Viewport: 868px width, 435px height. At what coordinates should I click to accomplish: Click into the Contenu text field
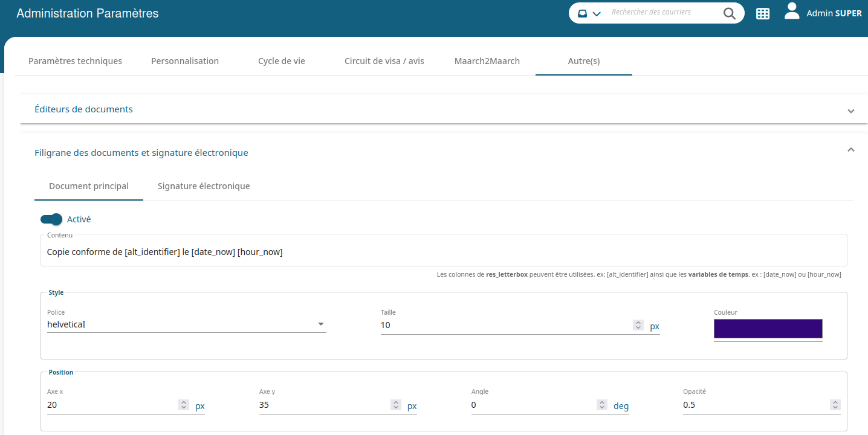(444, 252)
